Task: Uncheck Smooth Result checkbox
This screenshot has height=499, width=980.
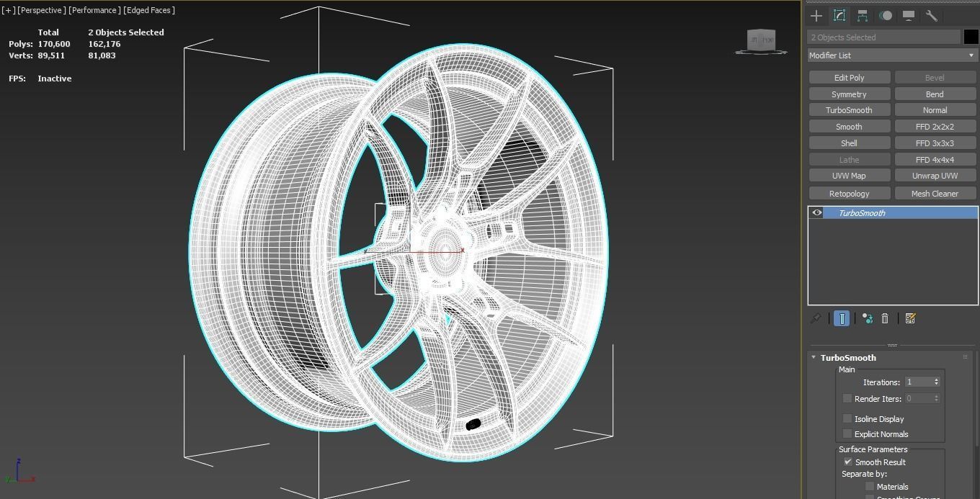Action: coord(847,462)
